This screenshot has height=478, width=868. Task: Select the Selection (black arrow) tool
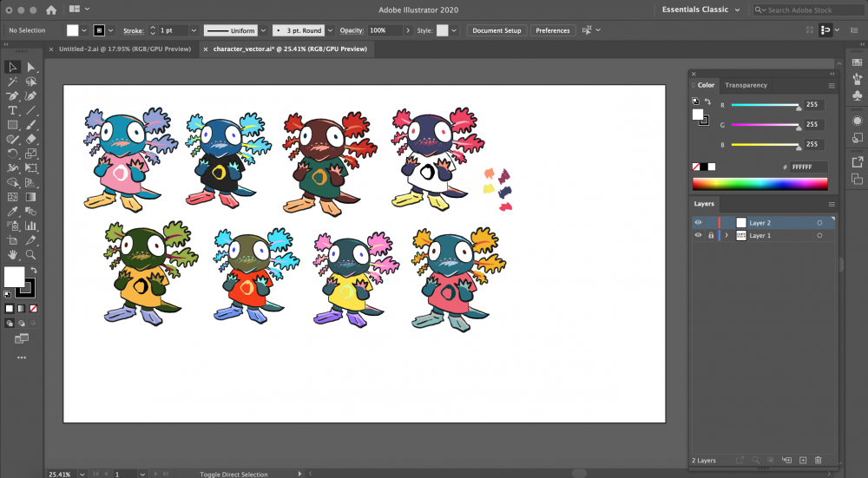[x=11, y=67]
